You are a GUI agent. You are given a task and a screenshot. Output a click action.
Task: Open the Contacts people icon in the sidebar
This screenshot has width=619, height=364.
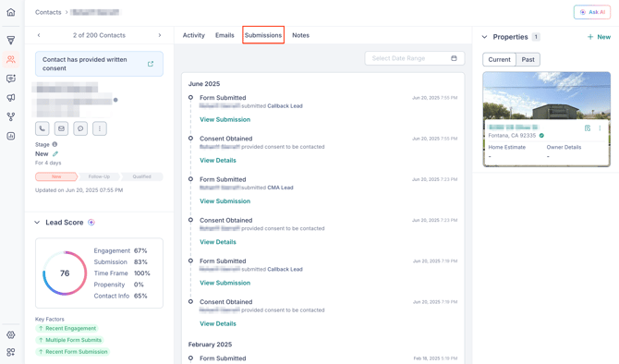point(11,60)
